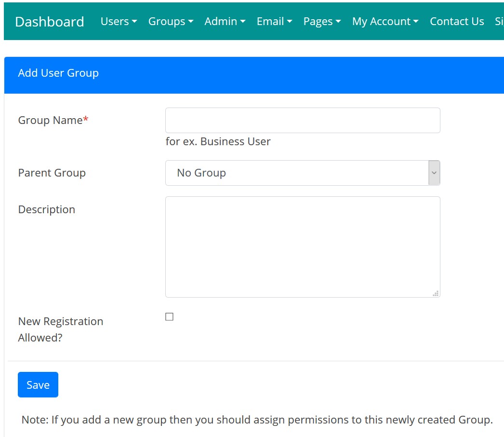Grab the Description box resize handle

tap(436, 293)
